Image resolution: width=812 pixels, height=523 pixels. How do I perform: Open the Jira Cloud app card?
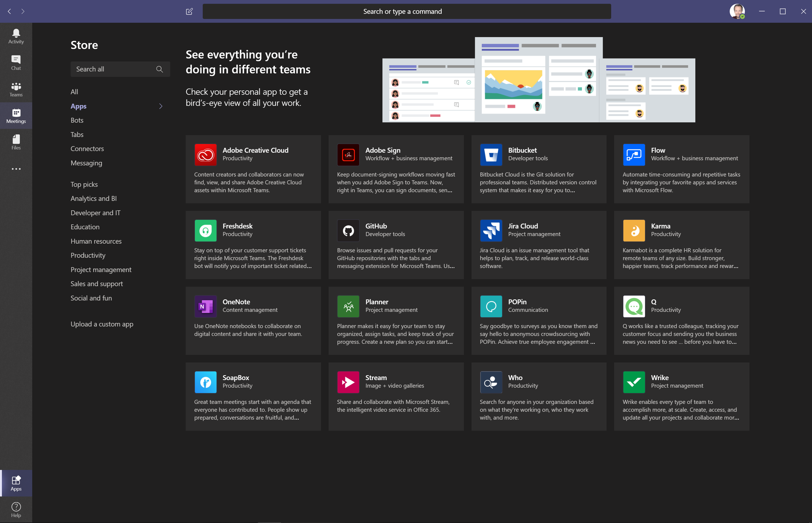coord(539,245)
